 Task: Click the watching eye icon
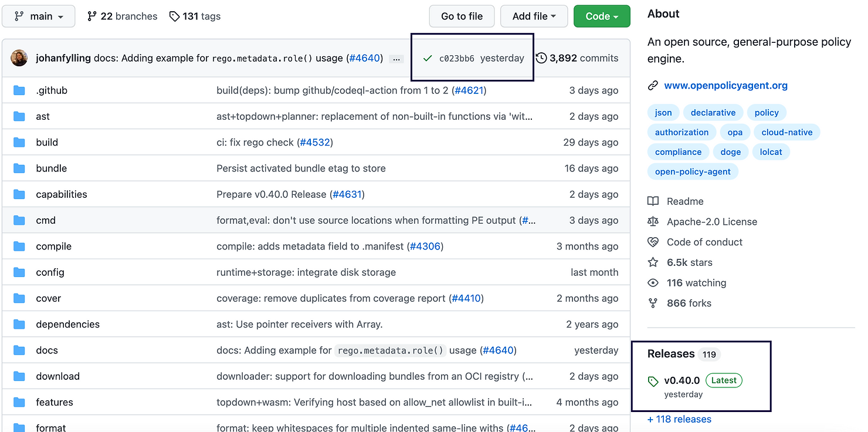point(653,283)
